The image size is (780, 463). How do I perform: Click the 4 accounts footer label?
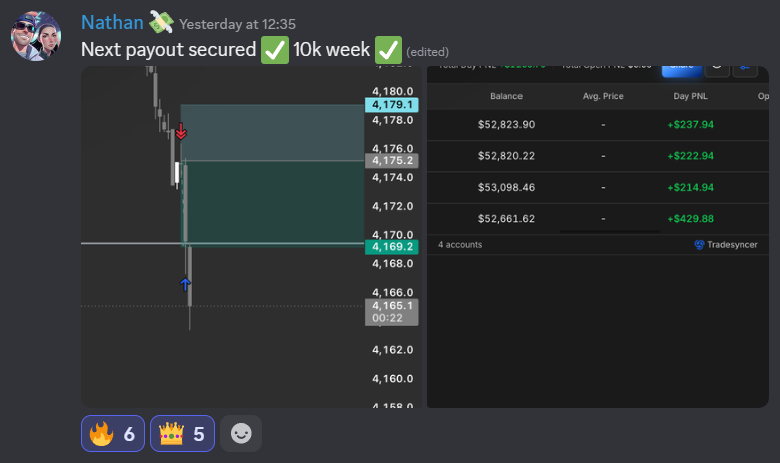tap(460, 245)
